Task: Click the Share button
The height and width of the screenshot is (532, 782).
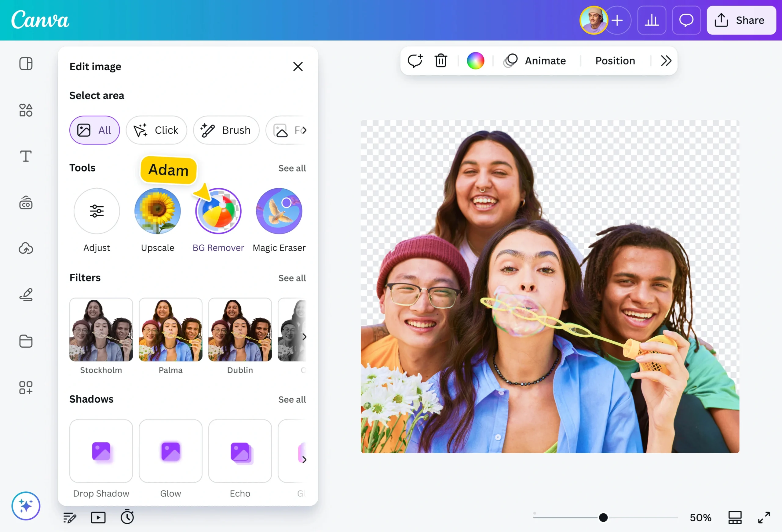Action: tap(741, 20)
